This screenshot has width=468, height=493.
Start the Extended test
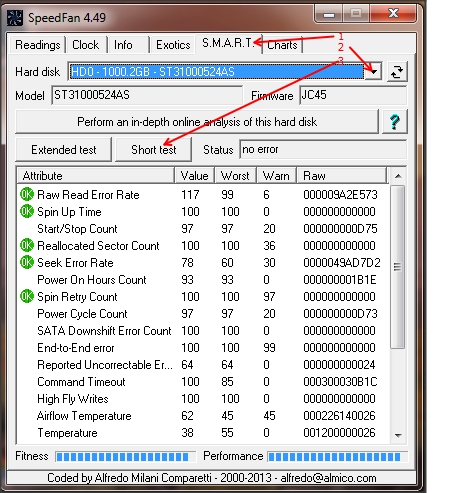[64, 150]
